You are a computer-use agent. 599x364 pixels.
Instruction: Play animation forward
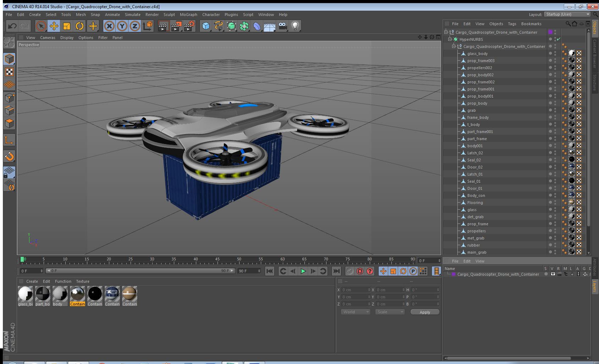point(303,271)
